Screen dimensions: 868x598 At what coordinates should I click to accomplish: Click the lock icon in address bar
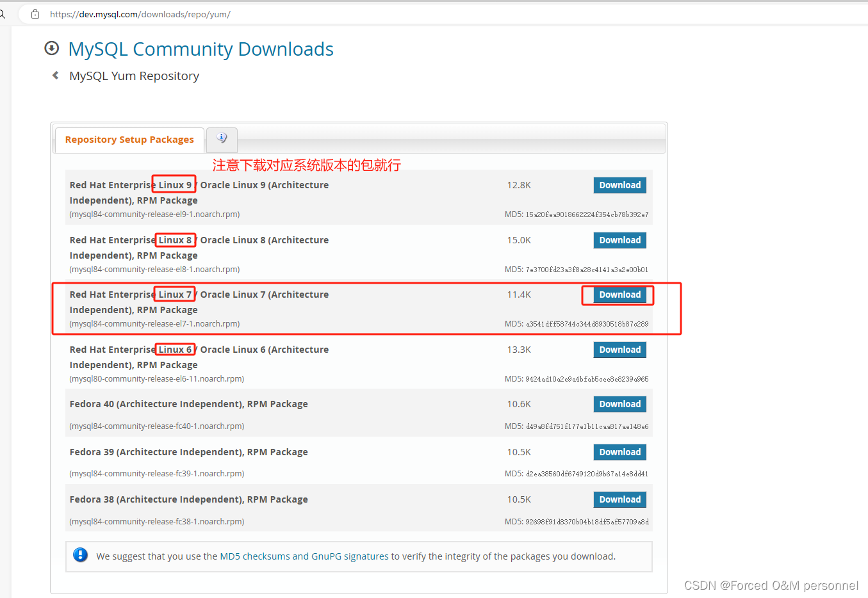tap(35, 13)
